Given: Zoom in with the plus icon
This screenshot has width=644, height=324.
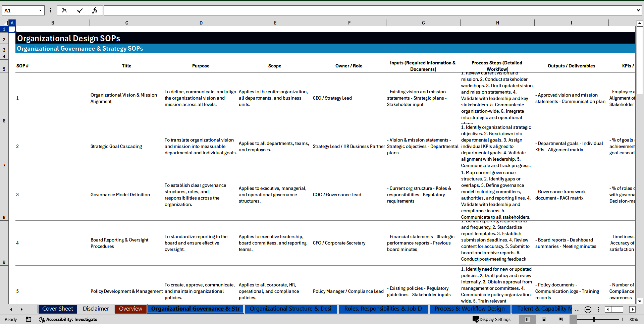Looking at the screenshot, I should pyautogui.click(x=622, y=319).
